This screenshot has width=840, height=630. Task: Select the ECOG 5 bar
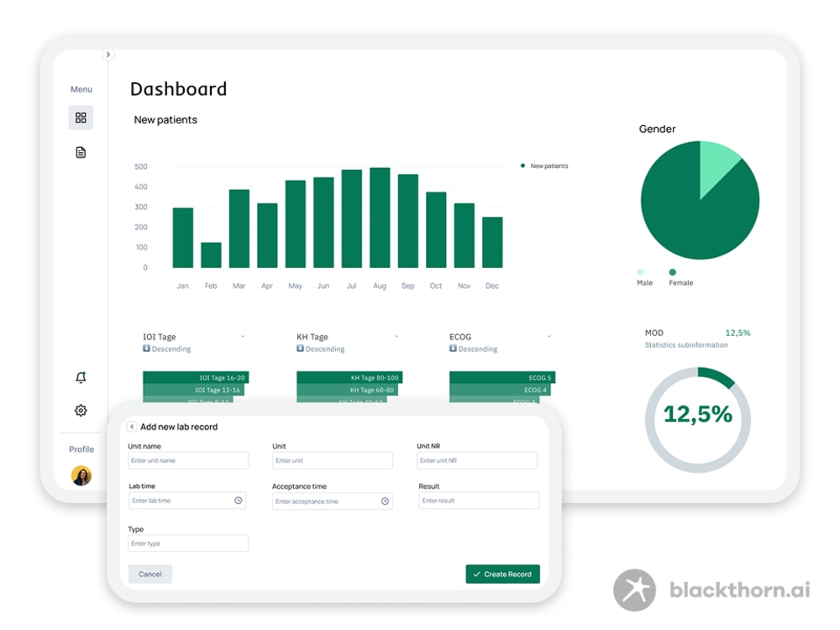pos(502,377)
